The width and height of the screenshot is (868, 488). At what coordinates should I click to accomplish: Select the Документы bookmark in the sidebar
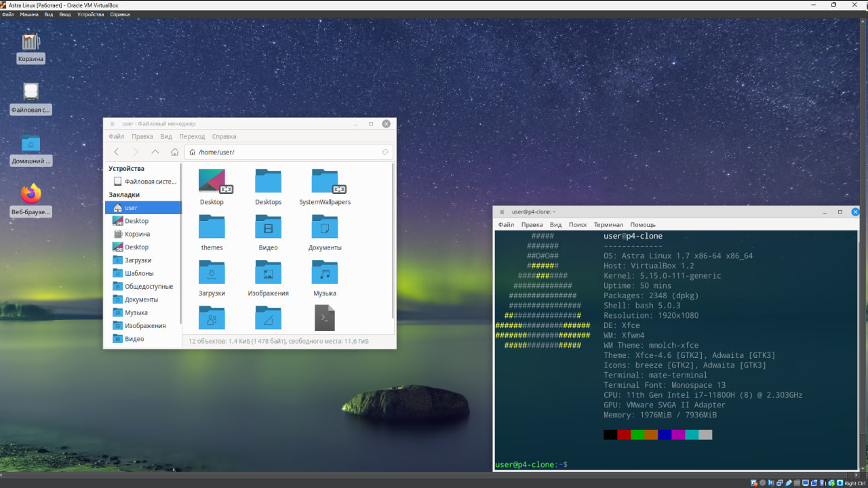click(x=143, y=300)
